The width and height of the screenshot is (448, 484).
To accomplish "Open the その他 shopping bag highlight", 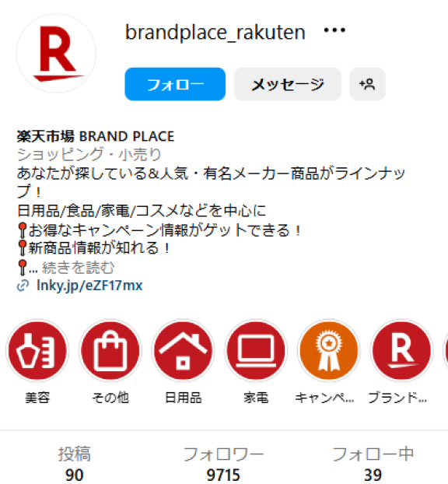I will tap(110, 351).
